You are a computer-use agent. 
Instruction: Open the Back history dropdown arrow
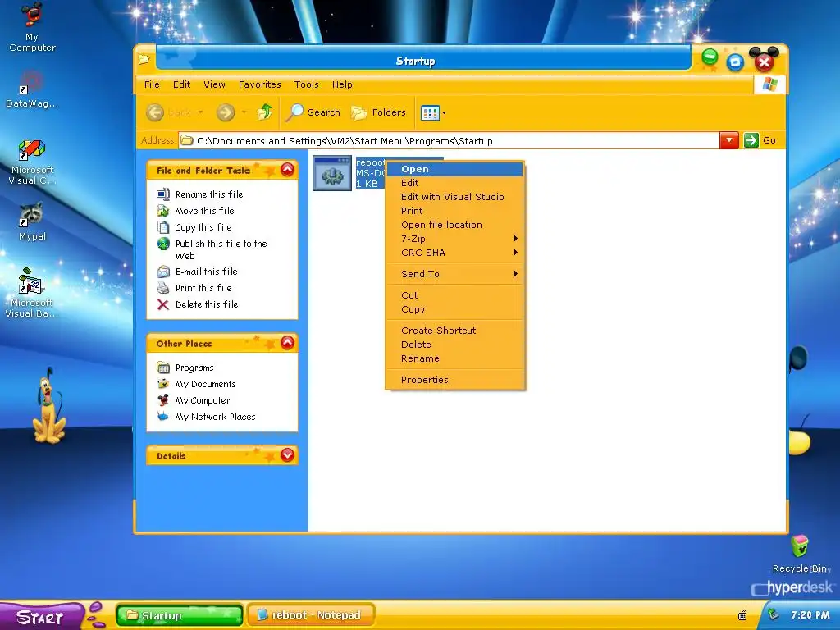click(200, 112)
